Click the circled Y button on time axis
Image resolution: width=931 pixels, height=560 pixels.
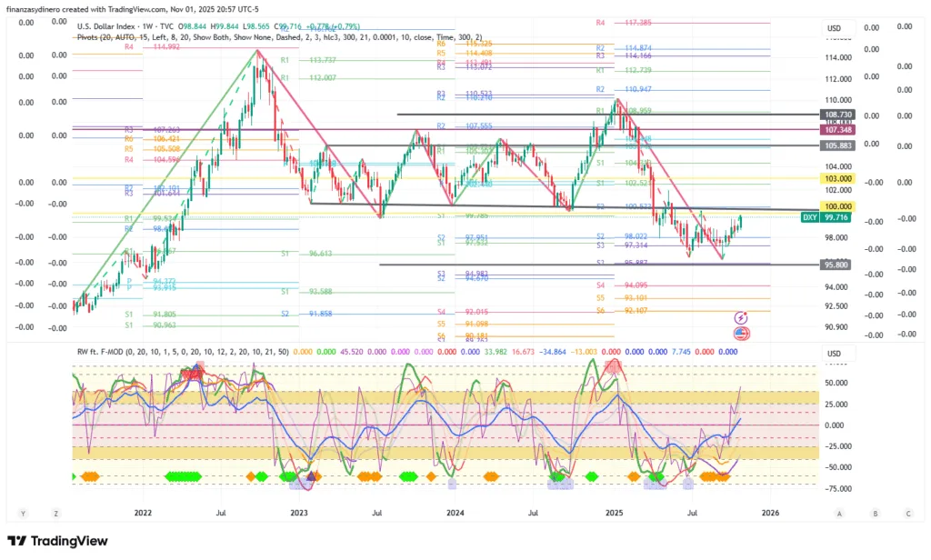click(x=23, y=514)
